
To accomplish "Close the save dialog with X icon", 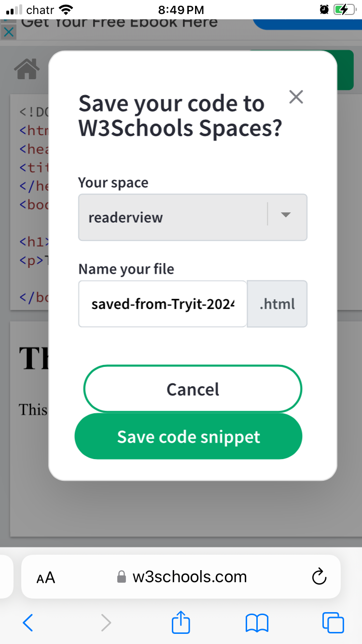I will [x=296, y=97].
